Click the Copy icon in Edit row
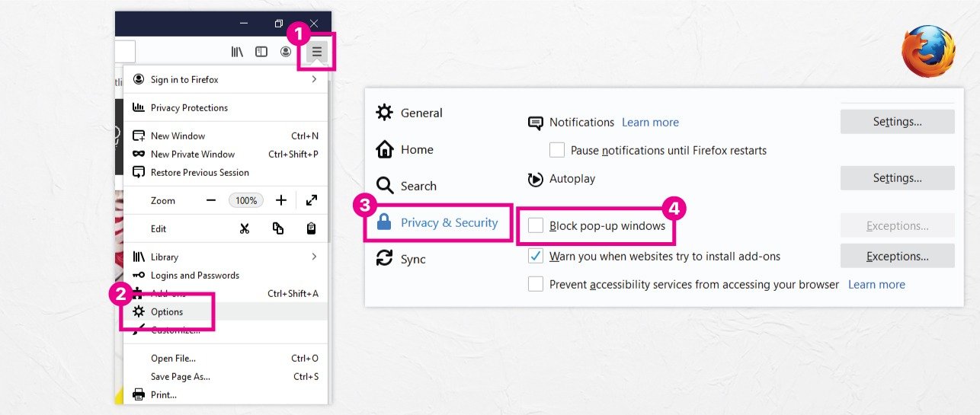This screenshot has height=415, width=980. coord(278,228)
